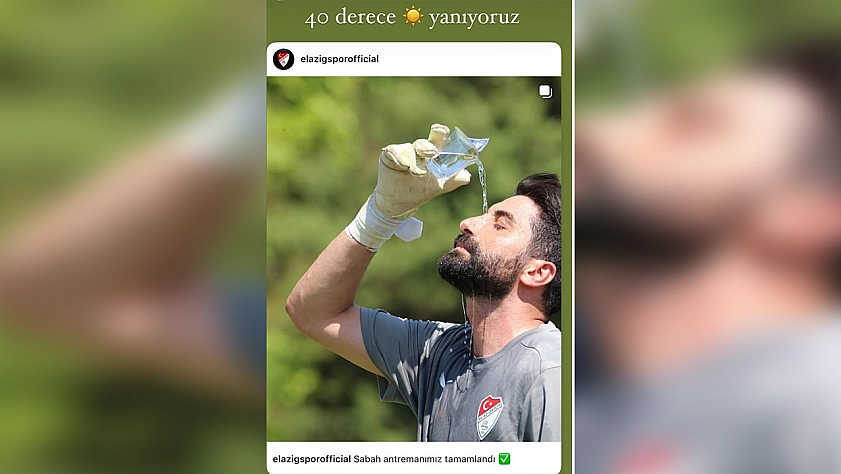Click the word 'yanıyoruz' in the story title

coord(474,18)
